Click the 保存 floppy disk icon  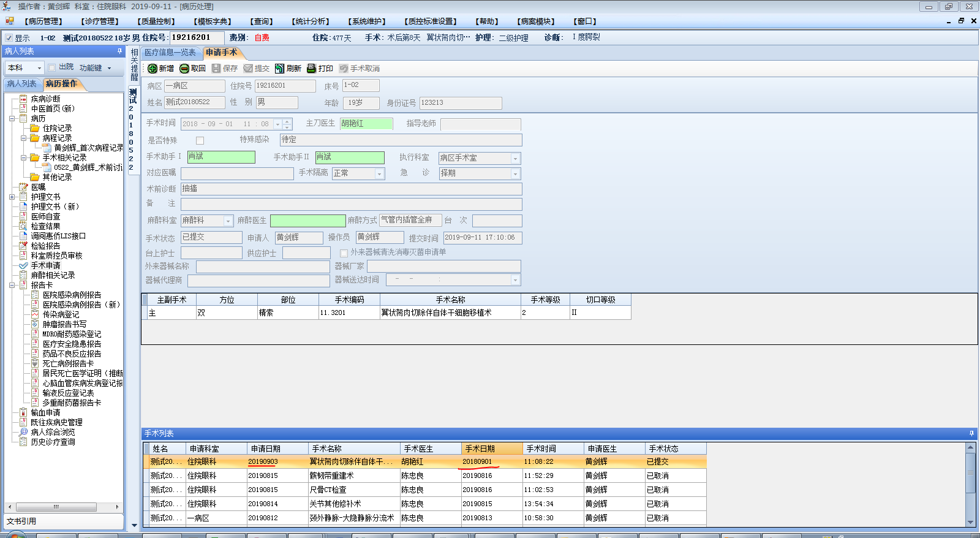(216, 69)
